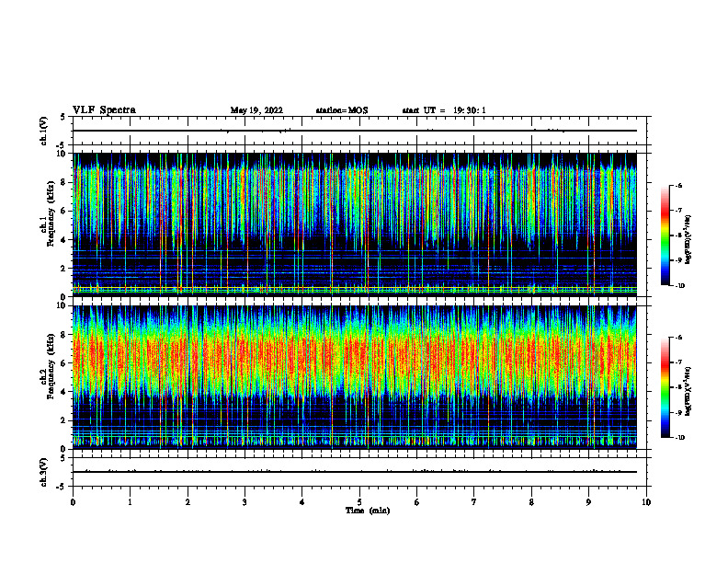Click the time axis tick label '3'

pyautogui.click(x=245, y=502)
